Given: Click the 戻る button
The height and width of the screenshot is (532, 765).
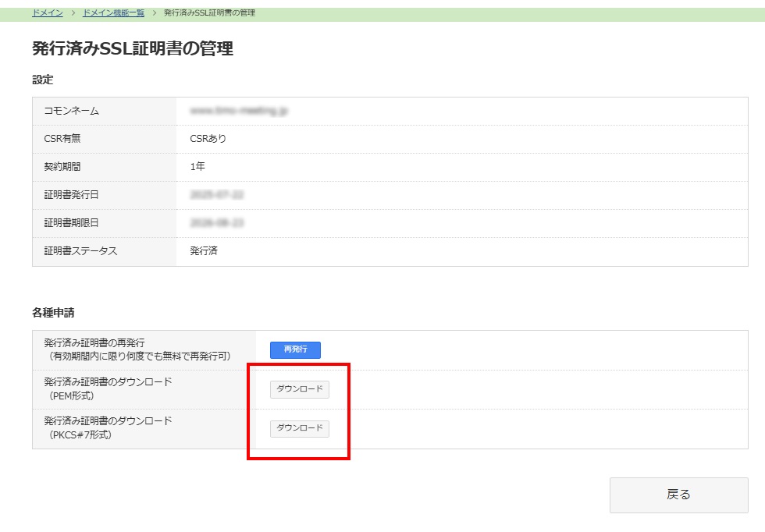Looking at the screenshot, I should click(x=678, y=495).
